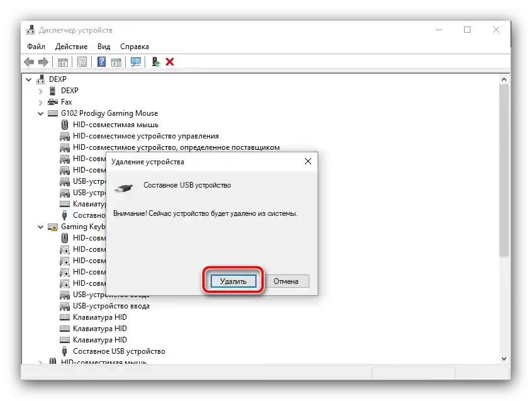532x401 pixels.
Task: Collapse the G102 Prodigy Gaming Mouse node
Action: click(x=41, y=113)
